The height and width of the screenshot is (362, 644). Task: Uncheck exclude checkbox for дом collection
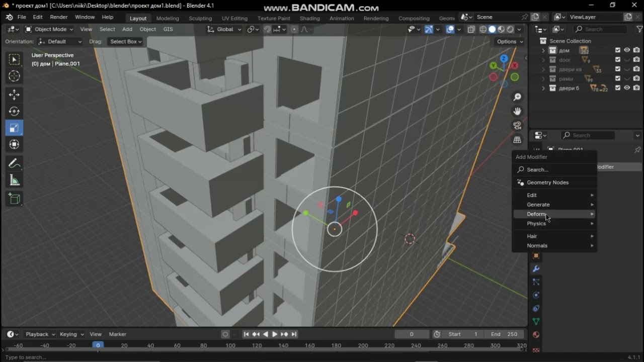pos(618,50)
